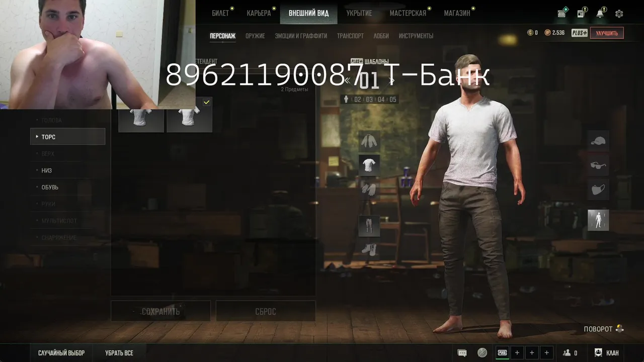Screen dimensions: 644x362
Task: Click the ПОВОРОТ mouse rotate icon
Action: point(619,329)
